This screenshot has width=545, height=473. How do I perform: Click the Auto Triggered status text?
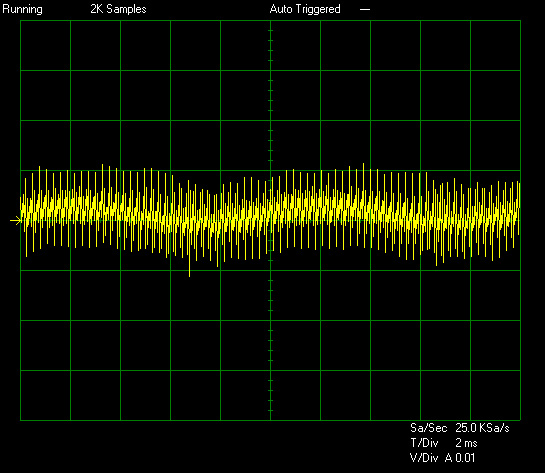coord(305,9)
